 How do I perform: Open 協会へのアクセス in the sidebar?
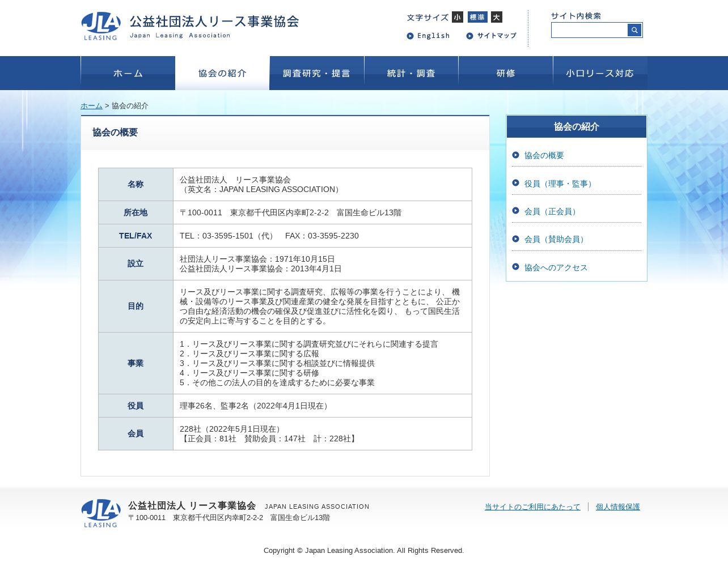coord(556,267)
